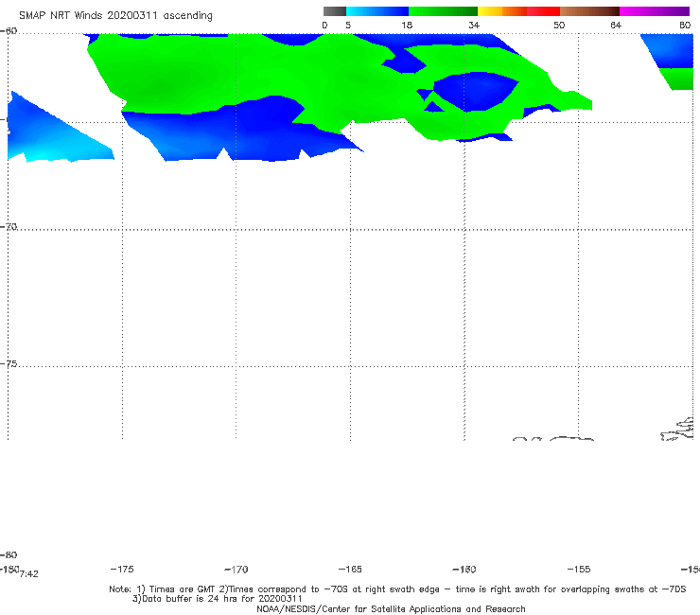Click the longitude label '-160'
The image size is (700, 615).
pos(464,570)
